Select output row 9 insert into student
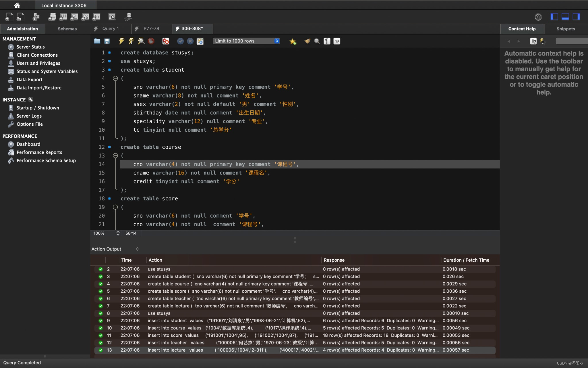The height and width of the screenshot is (368, 588). (x=295, y=321)
